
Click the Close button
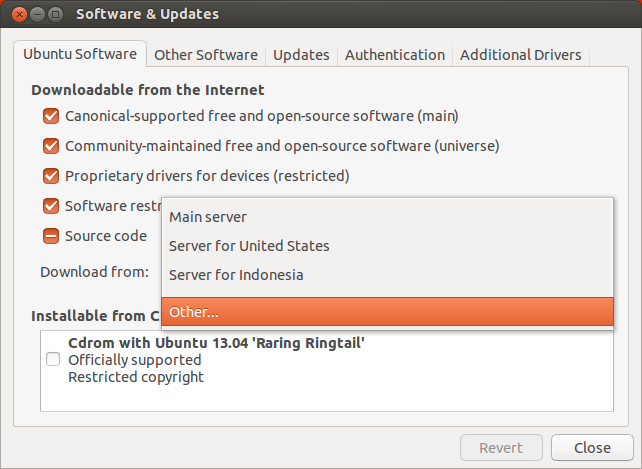click(x=594, y=447)
